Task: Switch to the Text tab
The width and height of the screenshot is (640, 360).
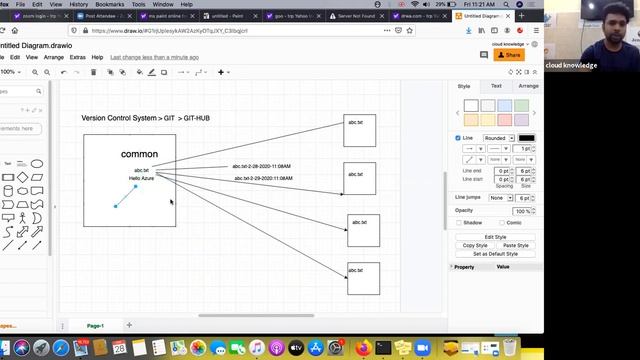Action: coord(496,86)
